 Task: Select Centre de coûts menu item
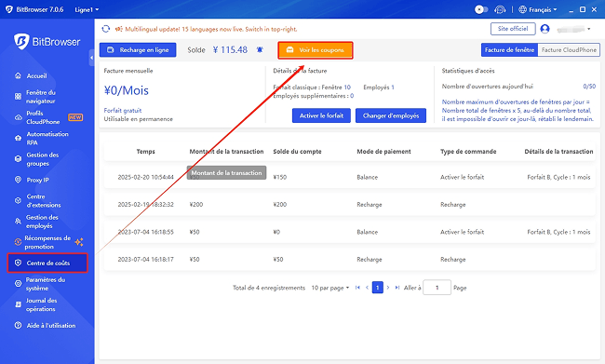47,263
